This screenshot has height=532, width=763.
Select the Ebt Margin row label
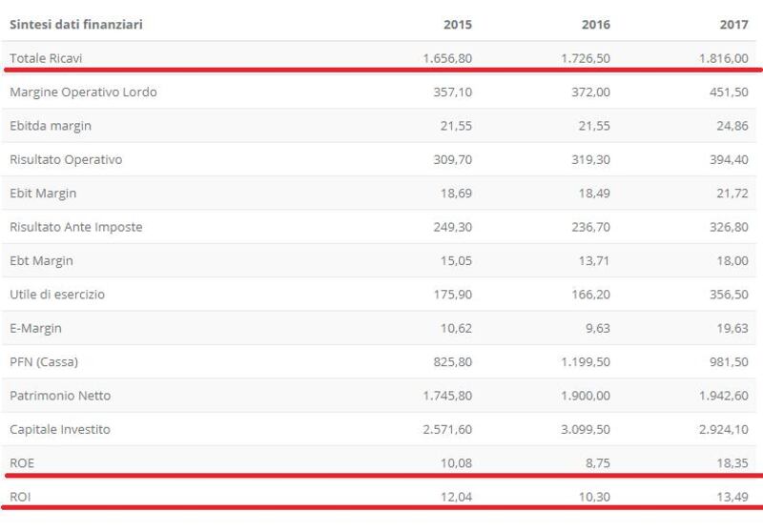(x=41, y=260)
